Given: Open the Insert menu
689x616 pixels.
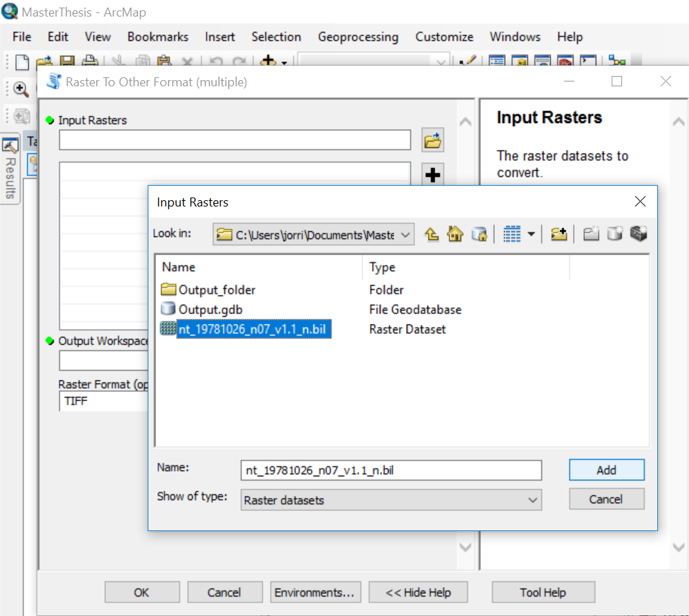Looking at the screenshot, I should point(220,37).
